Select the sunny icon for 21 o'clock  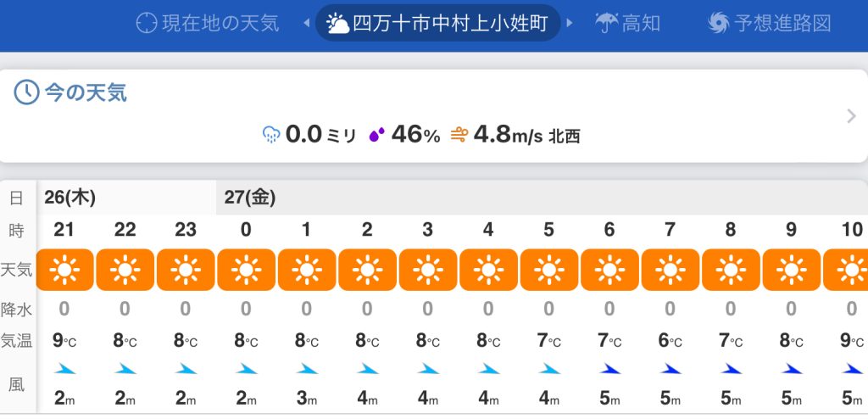pos(64,270)
